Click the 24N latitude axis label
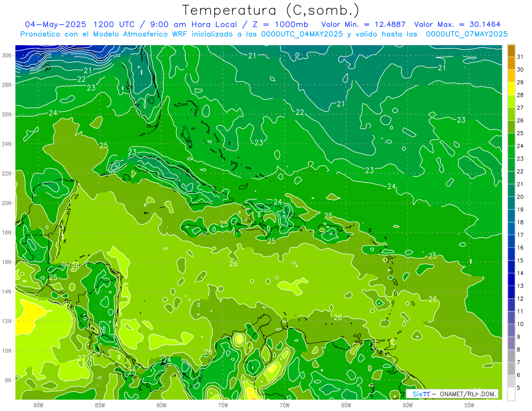 coord(7,144)
